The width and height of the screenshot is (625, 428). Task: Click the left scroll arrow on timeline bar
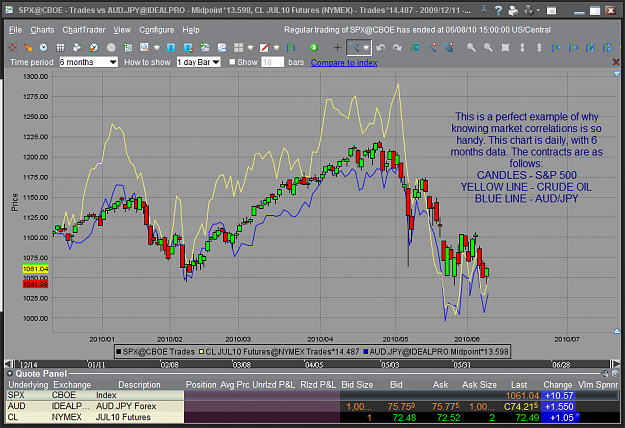7,364
